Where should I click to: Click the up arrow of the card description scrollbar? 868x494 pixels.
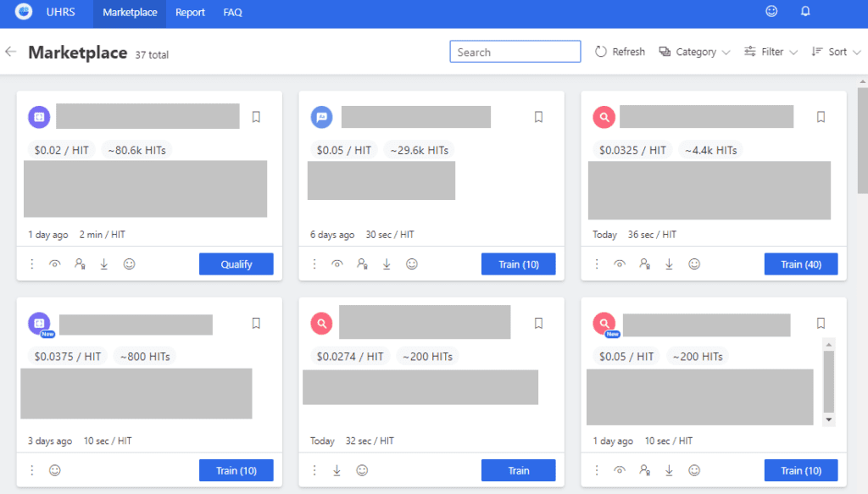(x=829, y=344)
